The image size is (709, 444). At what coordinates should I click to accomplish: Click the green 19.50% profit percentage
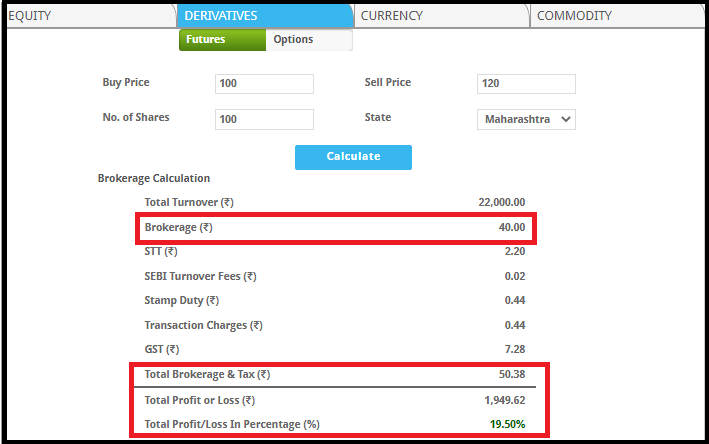[508, 424]
